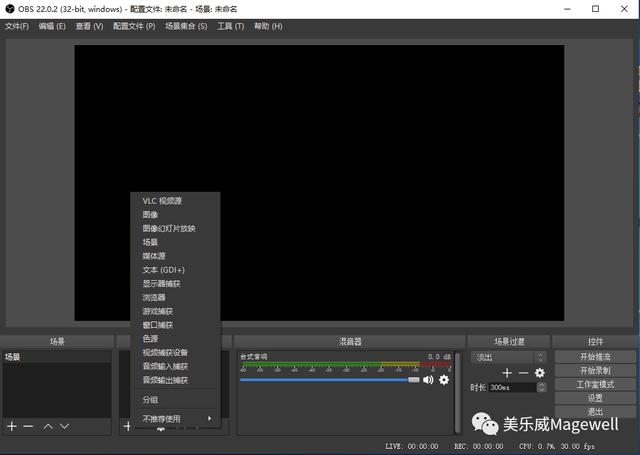Choose 媒体源 from the source menu

click(x=176, y=256)
